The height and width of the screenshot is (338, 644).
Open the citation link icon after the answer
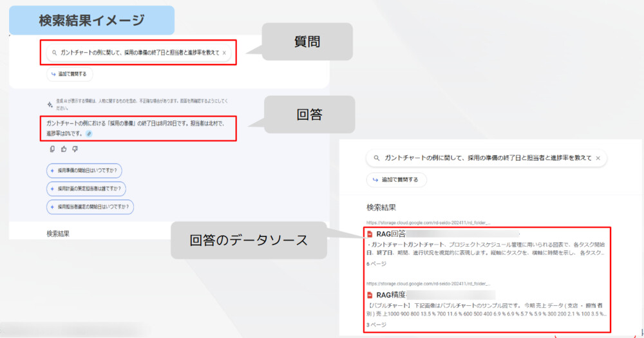point(89,133)
